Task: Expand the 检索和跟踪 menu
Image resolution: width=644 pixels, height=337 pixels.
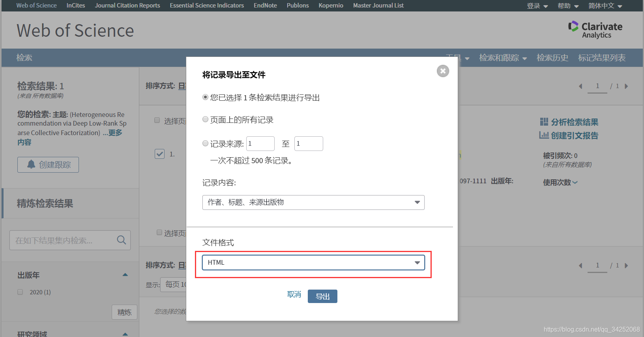Action: (503, 58)
